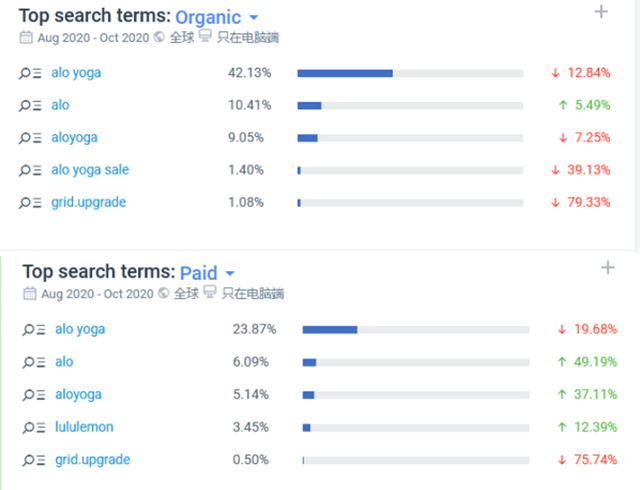Click the organic alo keyword link
640x490 pixels.
click(60, 105)
